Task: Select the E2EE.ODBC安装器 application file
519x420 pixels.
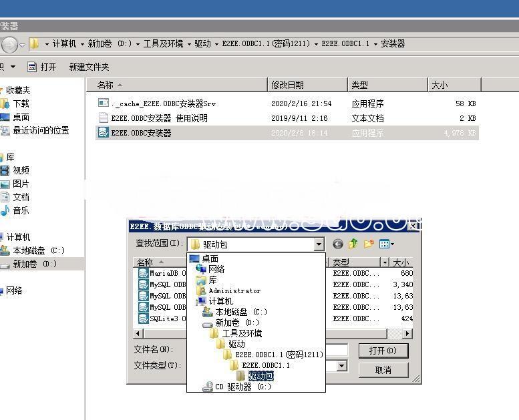Action: (141, 133)
